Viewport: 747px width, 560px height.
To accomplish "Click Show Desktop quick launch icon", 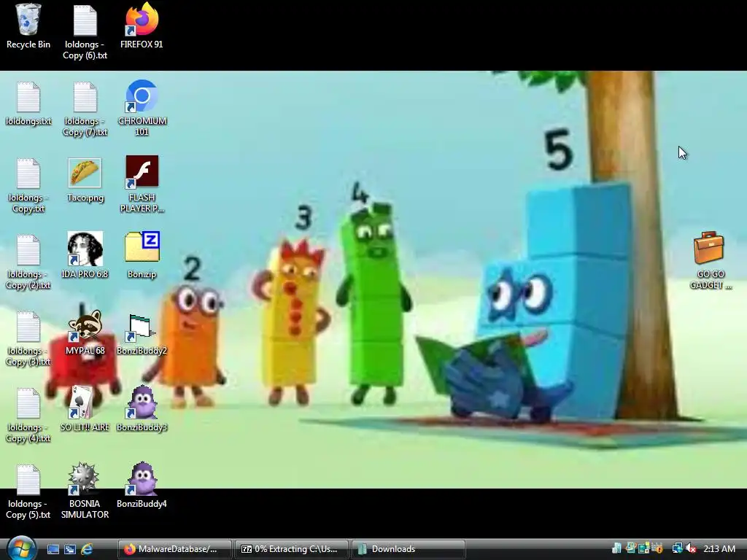I will click(53, 549).
